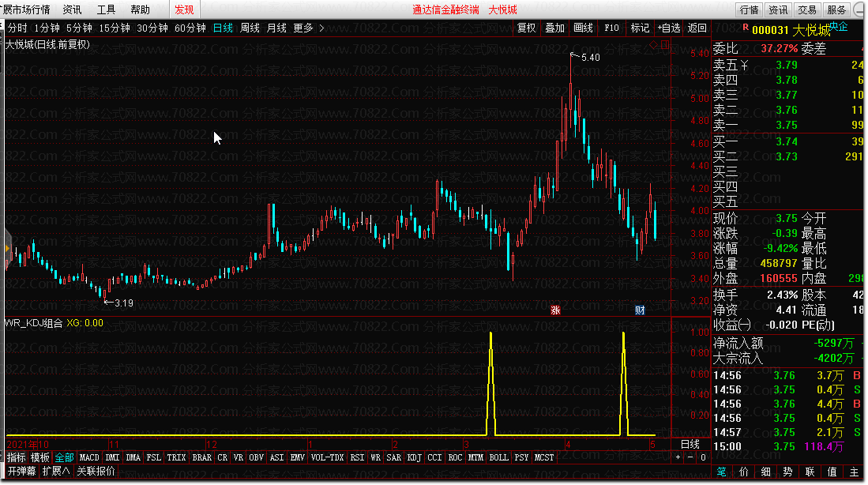Choose the CCI indicator
This screenshot has width=868, height=485.
(x=434, y=457)
